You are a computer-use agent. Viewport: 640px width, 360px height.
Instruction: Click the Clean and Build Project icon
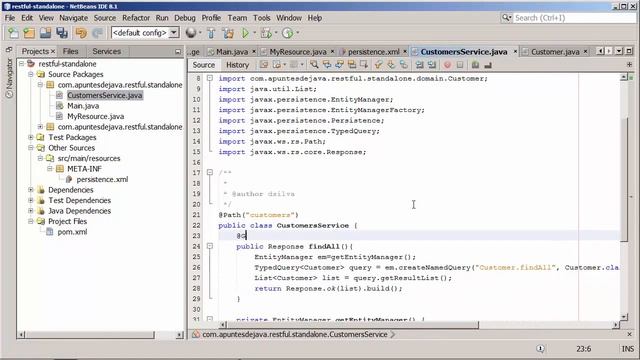click(228, 33)
